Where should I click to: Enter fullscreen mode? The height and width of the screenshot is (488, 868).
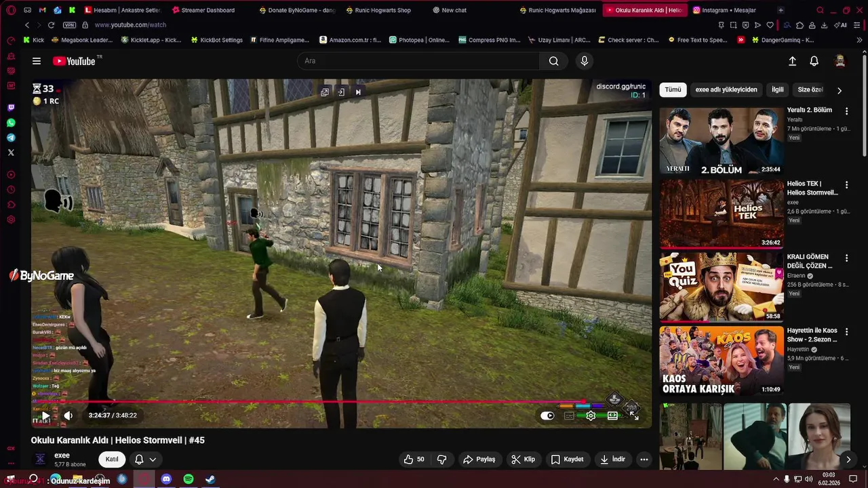pos(635,415)
